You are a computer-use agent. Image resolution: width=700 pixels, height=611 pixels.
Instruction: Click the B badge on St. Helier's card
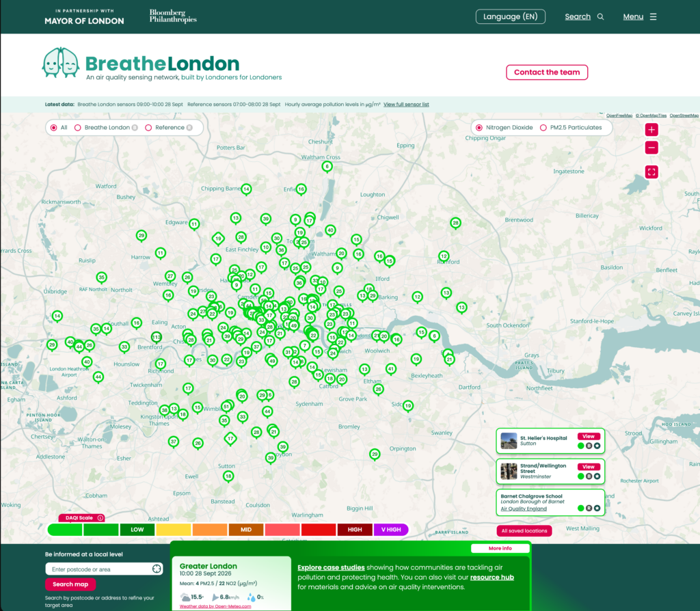[x=589, y=446]
